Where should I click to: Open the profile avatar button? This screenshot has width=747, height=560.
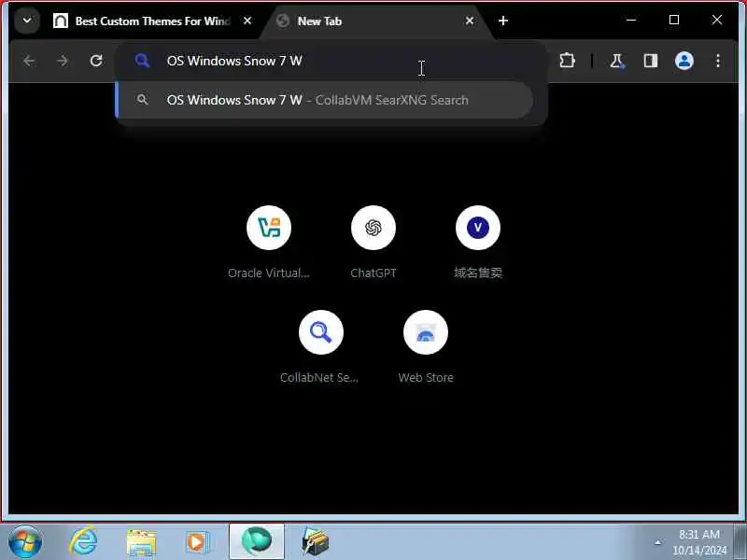click(684, 61)
